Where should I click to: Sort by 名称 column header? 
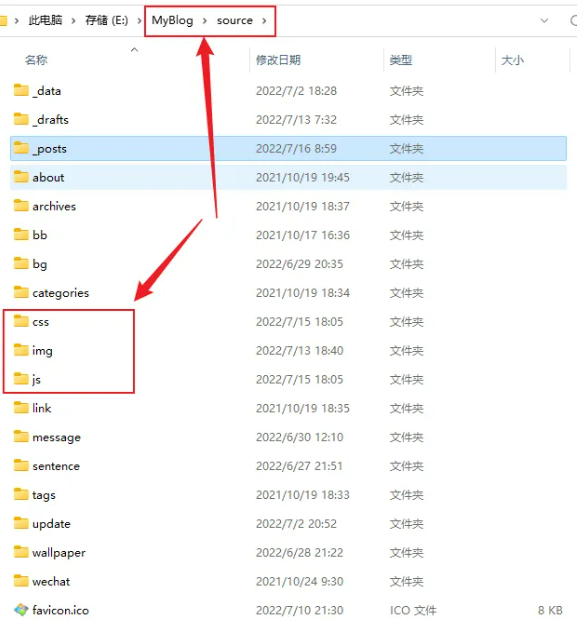coord(36,60)
